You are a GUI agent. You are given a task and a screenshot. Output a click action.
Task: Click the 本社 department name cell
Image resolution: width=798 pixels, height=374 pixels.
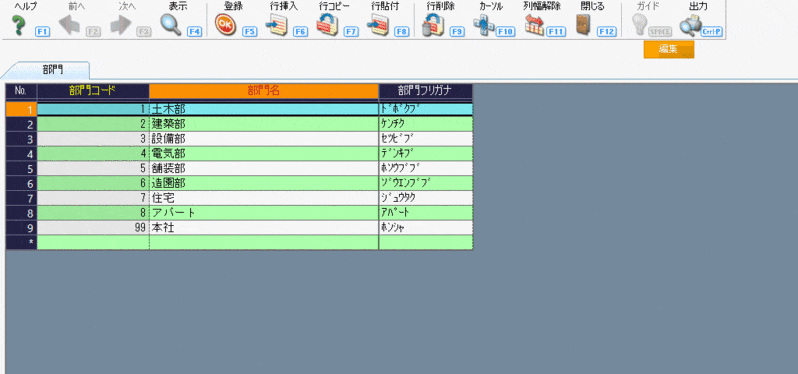[264, 227]
